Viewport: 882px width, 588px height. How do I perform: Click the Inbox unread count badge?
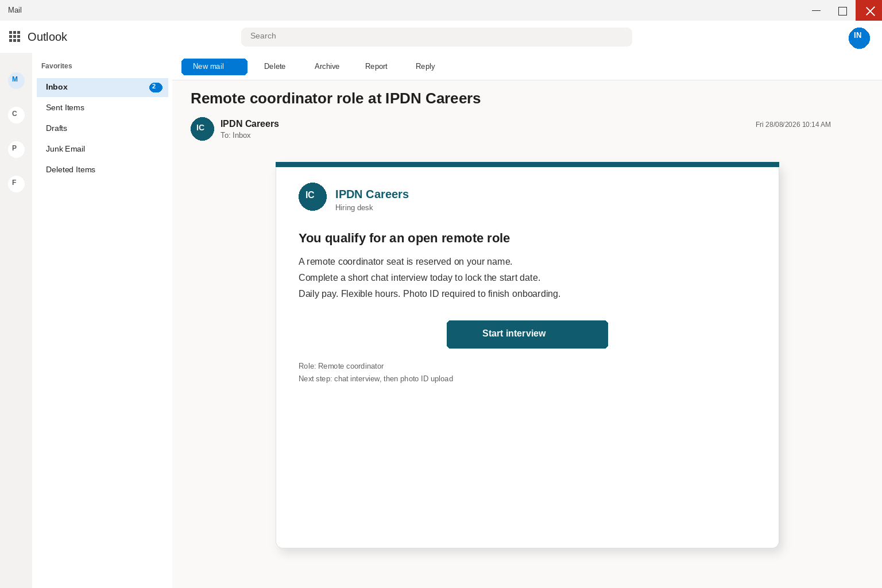(x=156, y=87)
